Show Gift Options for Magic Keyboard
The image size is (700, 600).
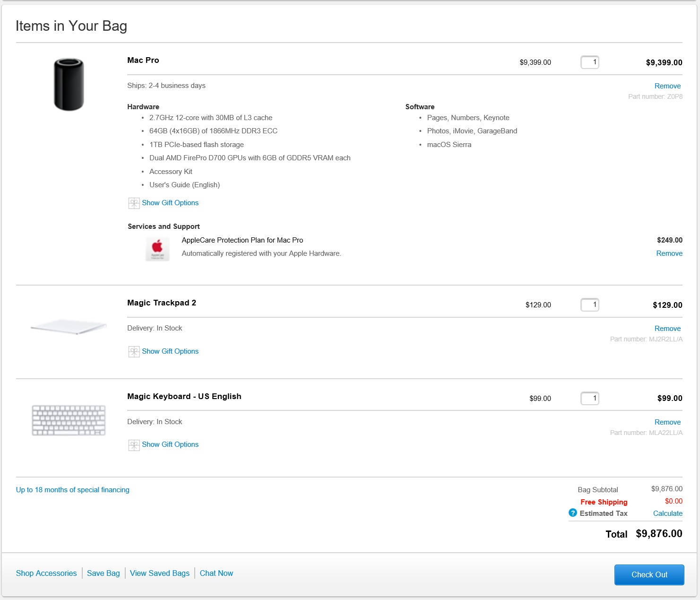[170, 444]
